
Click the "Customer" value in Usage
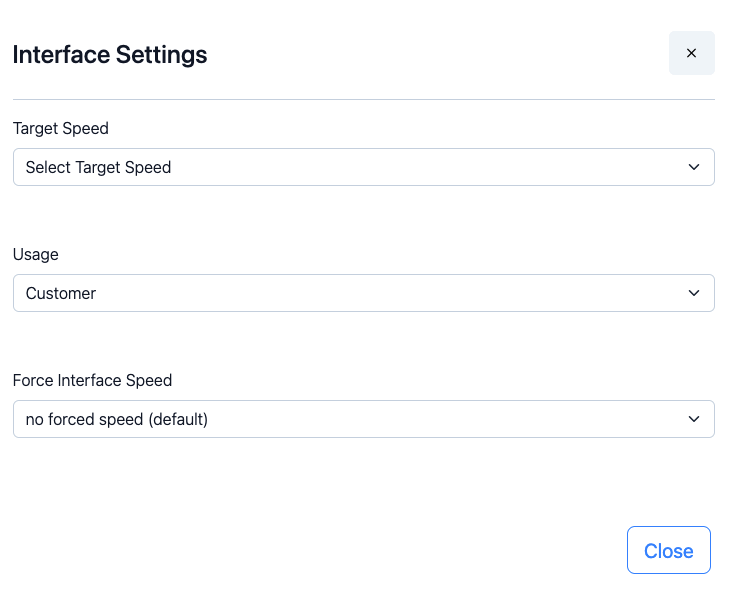[x=61, y=293]
